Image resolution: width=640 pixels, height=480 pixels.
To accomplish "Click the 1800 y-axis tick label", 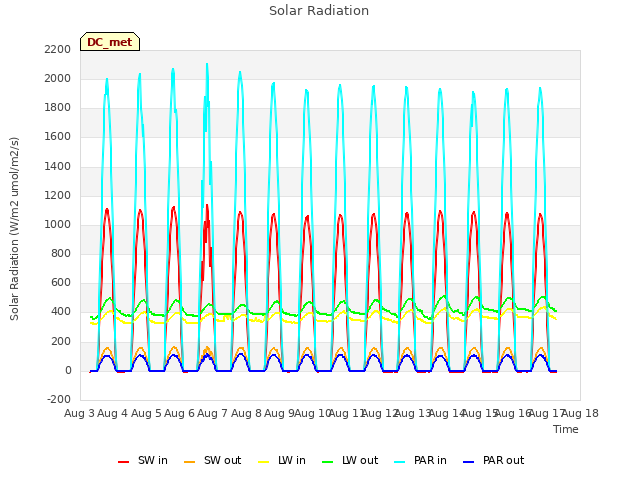I will pyautogui.click(x=58, y=108).
